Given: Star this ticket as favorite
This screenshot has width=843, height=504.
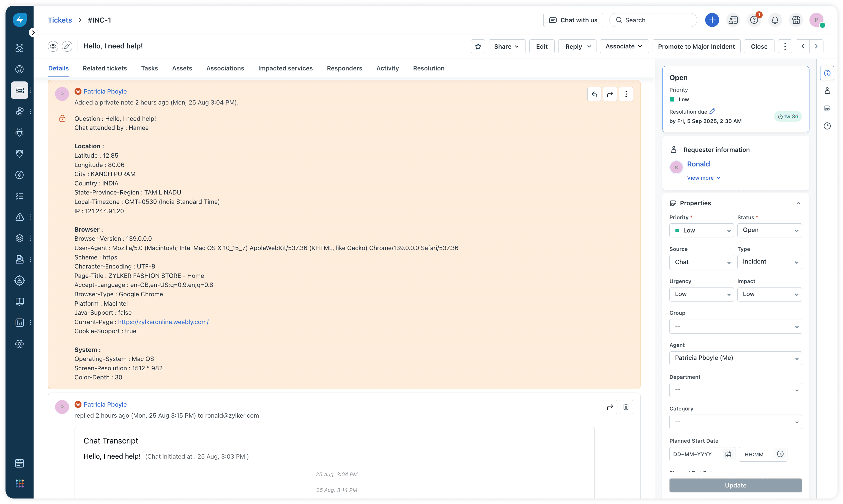Looking at the screenshot, I should 478,46.
